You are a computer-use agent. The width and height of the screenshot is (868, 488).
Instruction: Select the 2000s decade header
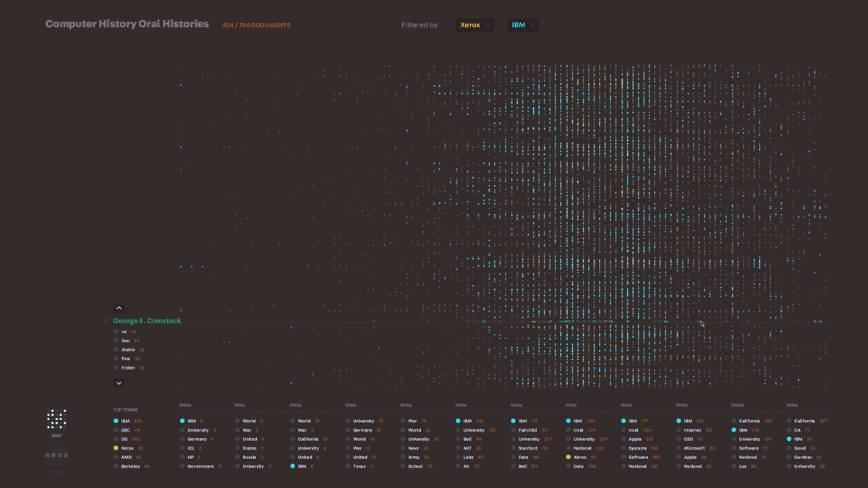pos(737,406)
